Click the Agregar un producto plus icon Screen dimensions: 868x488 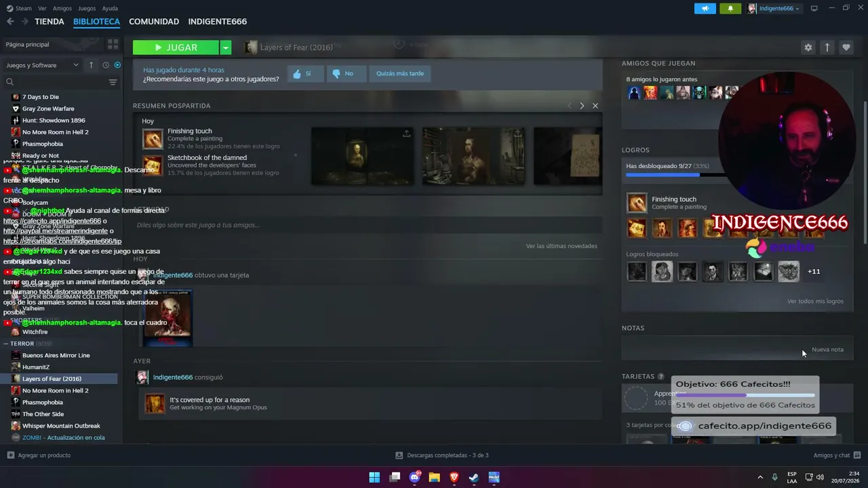10,455
